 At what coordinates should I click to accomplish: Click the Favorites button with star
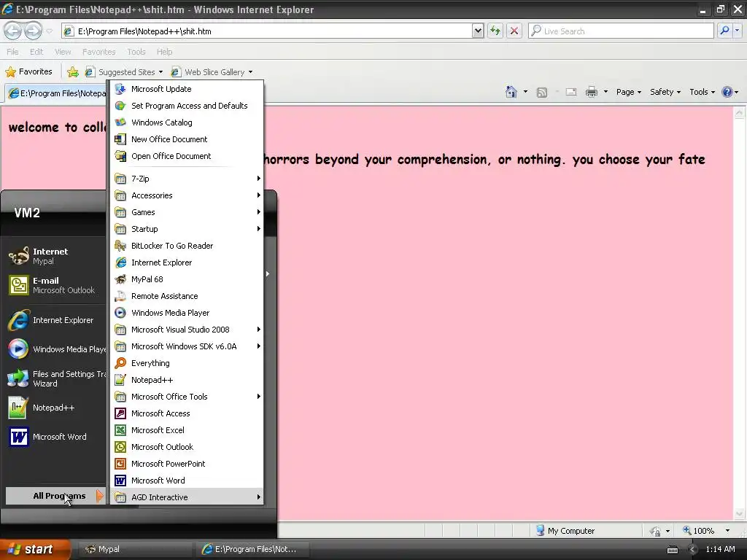(28, 72)
